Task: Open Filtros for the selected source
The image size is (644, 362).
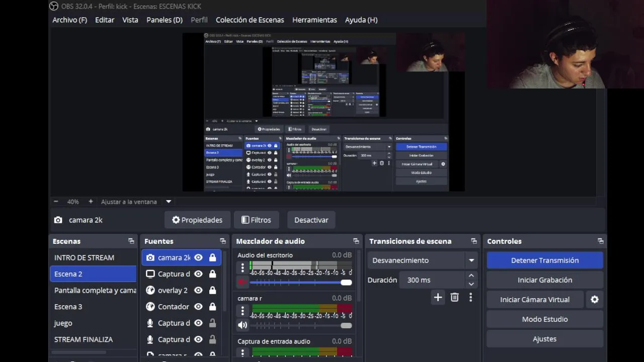Action: pos(256,220)
